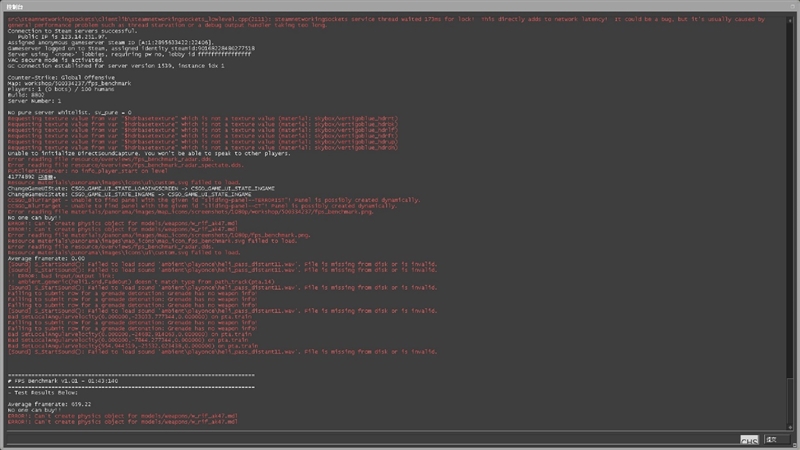Click the 'Gameserver logged on to Steam' line
The height and width of the screenshot is (450, 800).
click(131, 48)
